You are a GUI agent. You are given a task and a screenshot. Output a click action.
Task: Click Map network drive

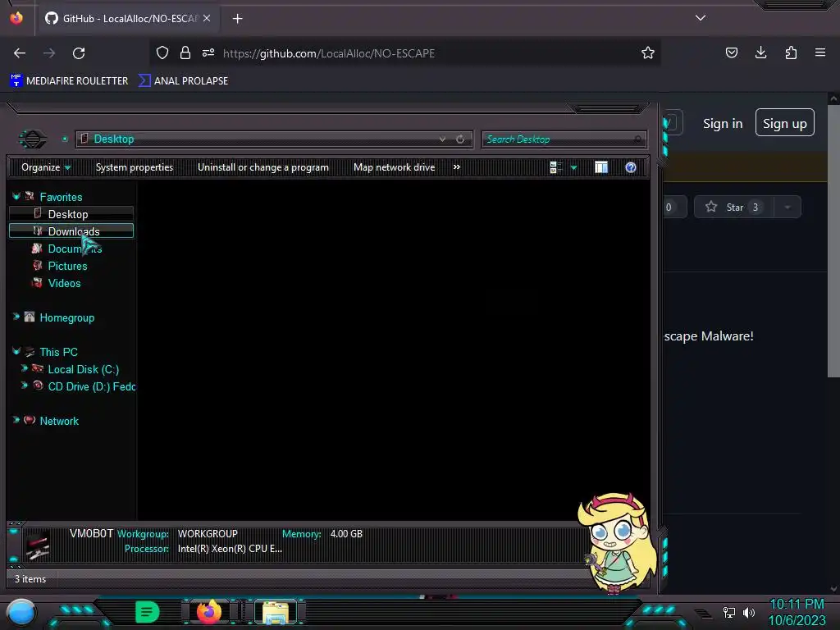tap(394, 167)
